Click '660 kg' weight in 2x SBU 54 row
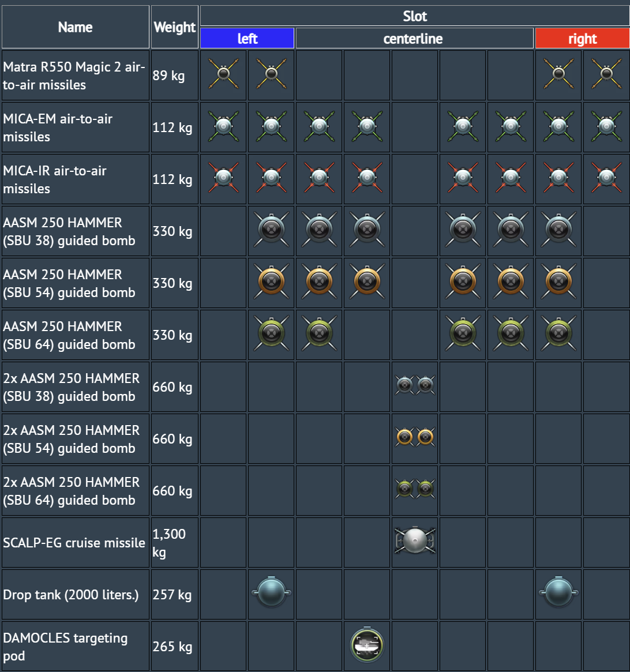Viewport: 630px width, 672px height. click(x=175, y=438)
